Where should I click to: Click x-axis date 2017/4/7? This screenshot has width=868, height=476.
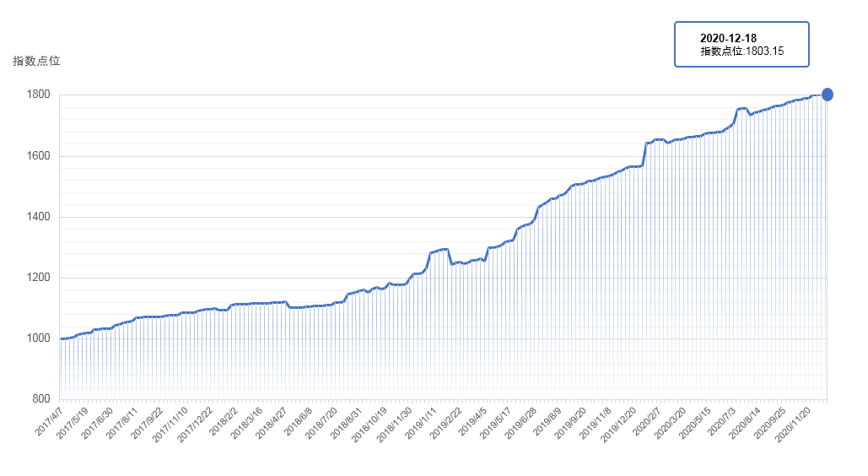click(49, 421)
